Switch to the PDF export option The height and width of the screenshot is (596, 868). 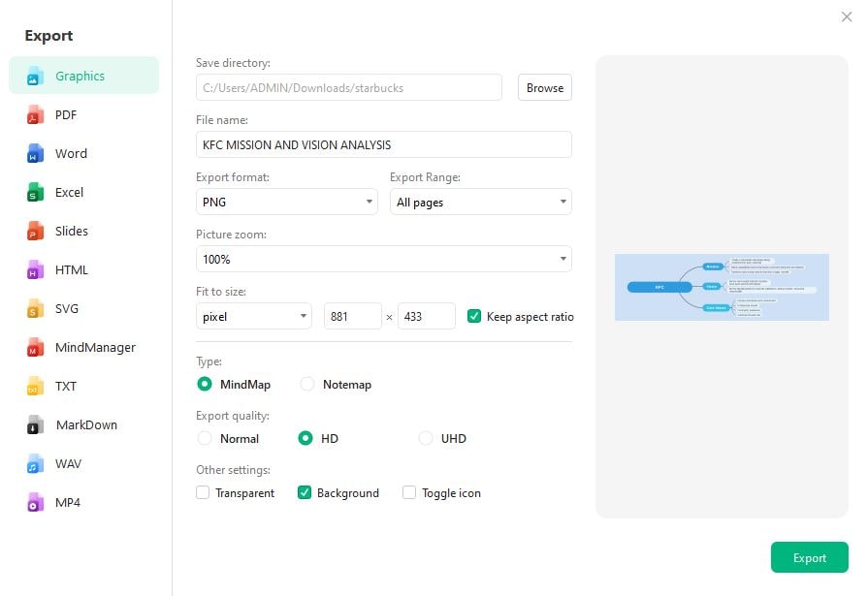click(83, 115)
